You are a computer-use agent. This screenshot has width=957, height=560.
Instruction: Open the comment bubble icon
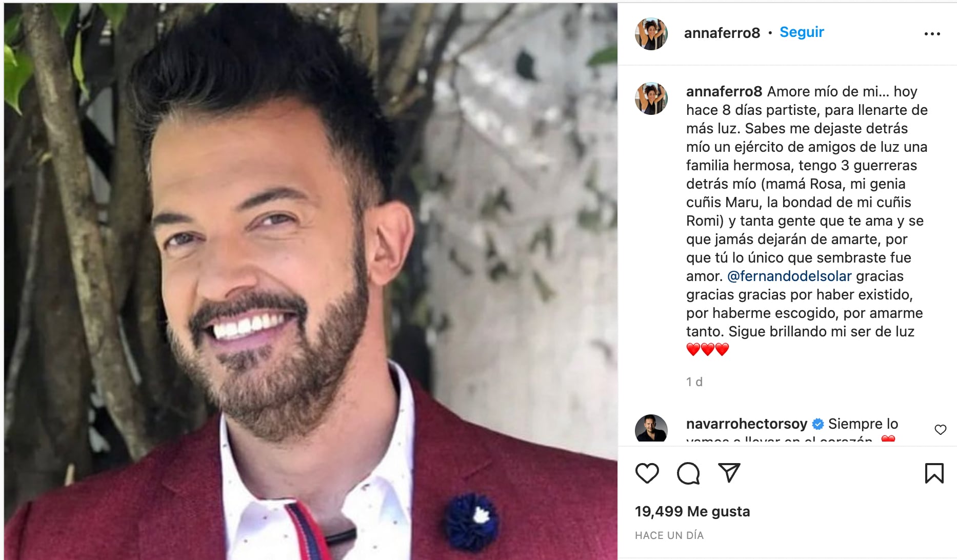pyautogui.click(x=688, y=473)
